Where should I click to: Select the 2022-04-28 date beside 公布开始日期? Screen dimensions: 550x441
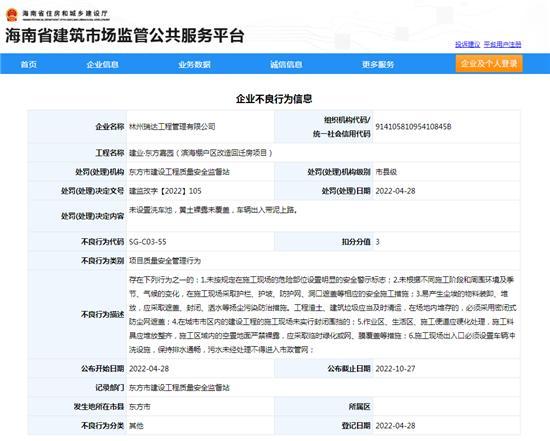(x=149, y=369)
